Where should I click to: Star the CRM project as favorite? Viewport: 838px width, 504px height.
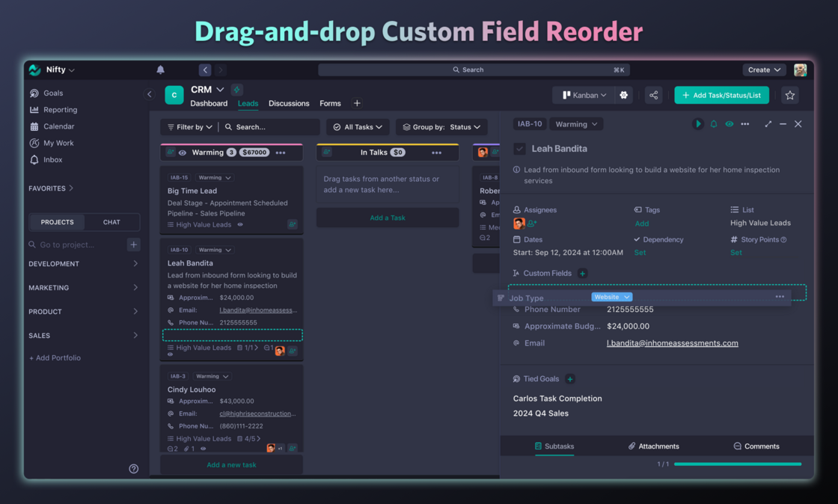(790, 95)
